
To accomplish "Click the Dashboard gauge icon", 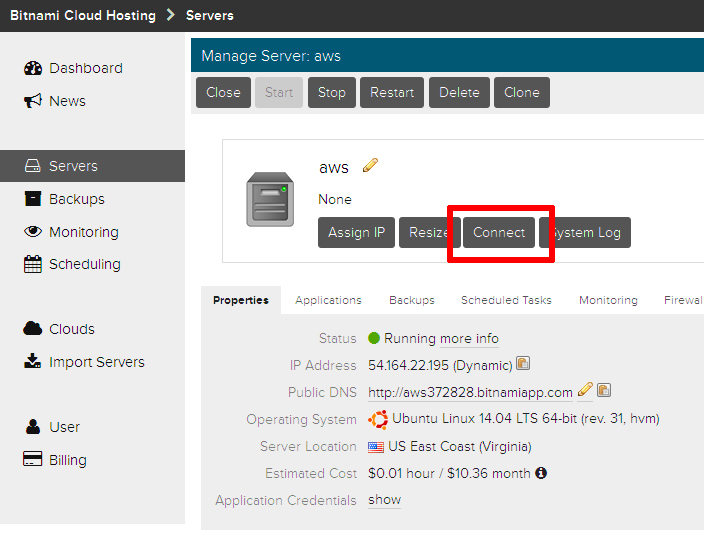I will tap(33, 68).
